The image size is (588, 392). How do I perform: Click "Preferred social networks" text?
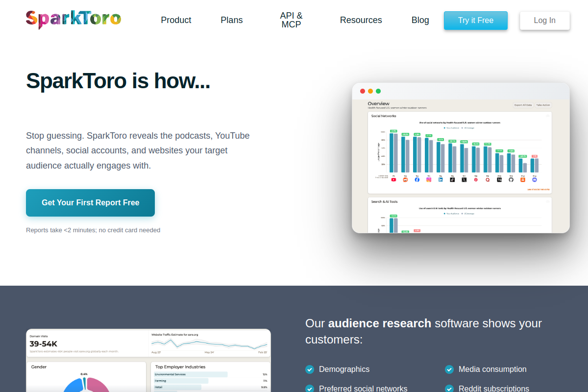tap(363, 389)
